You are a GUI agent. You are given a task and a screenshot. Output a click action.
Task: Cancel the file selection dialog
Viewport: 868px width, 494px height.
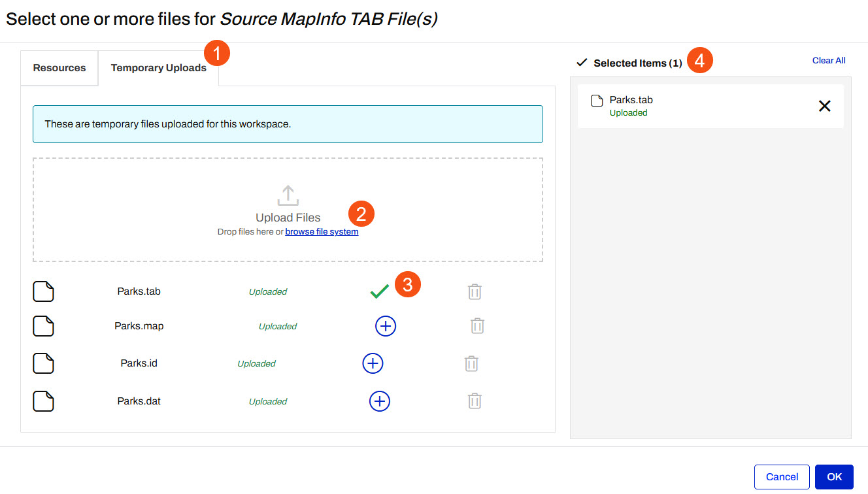click(782, 477)
